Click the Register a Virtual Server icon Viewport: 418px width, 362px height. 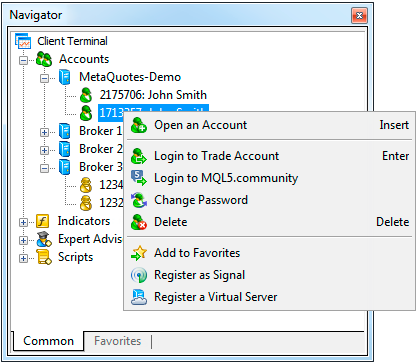pos(139,297)
